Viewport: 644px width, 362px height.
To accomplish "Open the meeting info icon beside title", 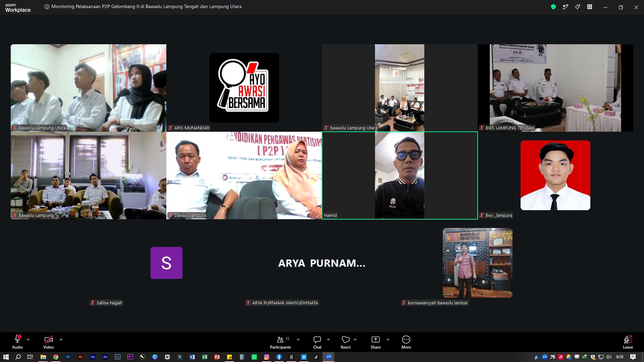I will click(47, 7).
